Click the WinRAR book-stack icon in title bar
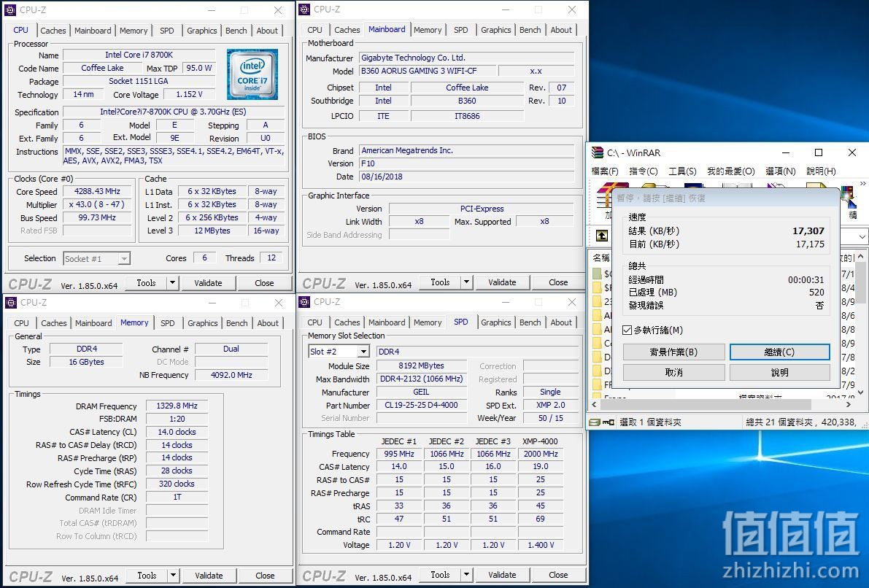Viewport: 869px width, 588px height. point(598,153)
